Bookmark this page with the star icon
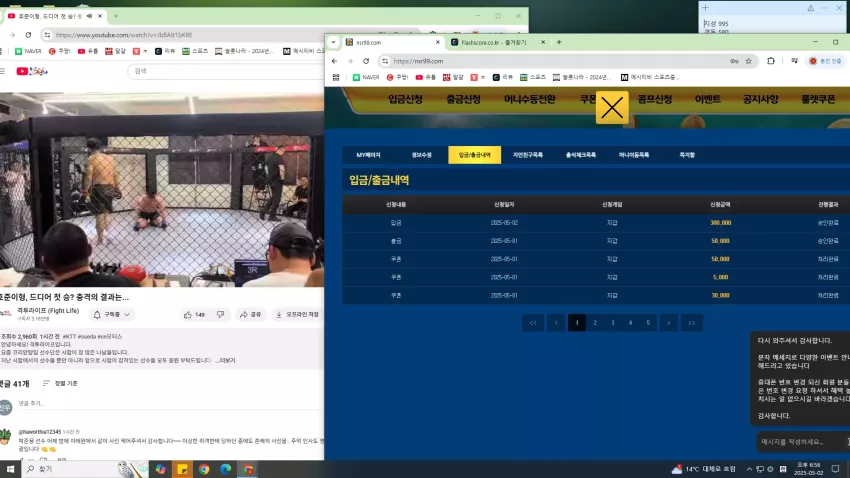 (x=749, y=61)
